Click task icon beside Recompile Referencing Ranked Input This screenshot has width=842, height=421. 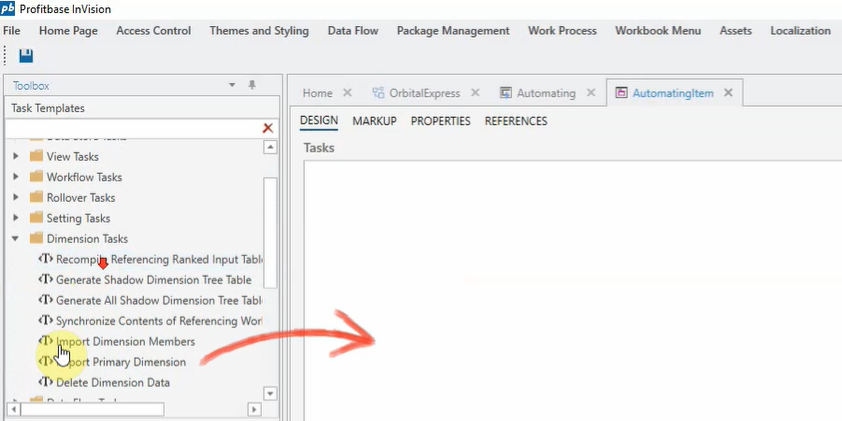pos(46,259)
